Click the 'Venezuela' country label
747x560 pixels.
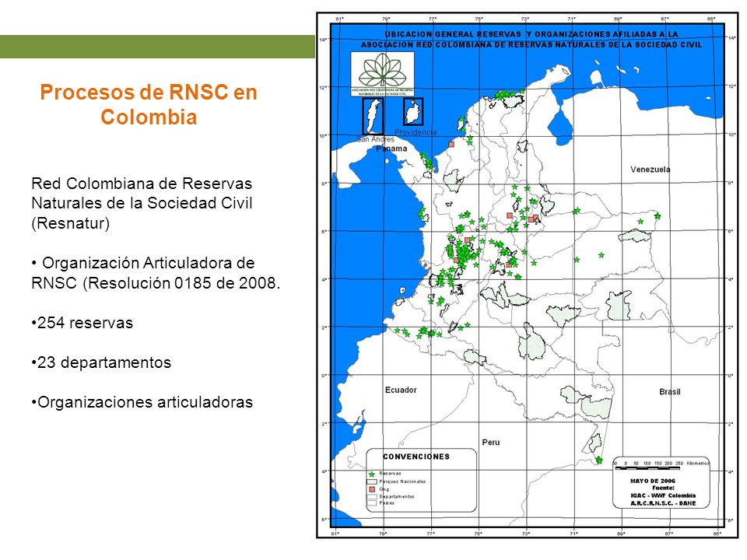click(x=650, y=170)
